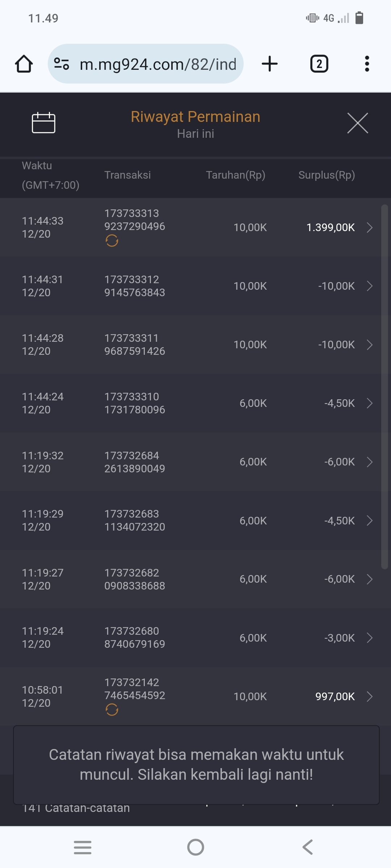Open a new browser tab
The height and width of the screenshot is (868, 391).
270,64
